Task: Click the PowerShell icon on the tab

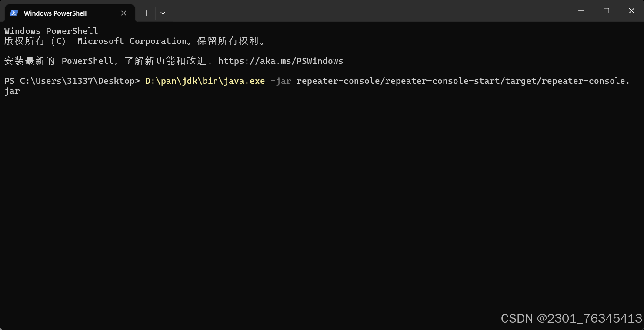Action: point(14,13)
